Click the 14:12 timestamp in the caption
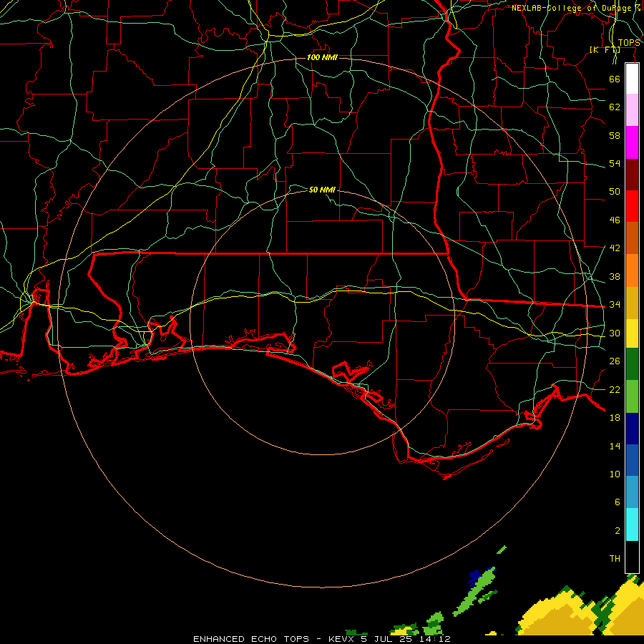Image resolution: width=644 pixels, height=644 pixels. (x=435, y=639)
